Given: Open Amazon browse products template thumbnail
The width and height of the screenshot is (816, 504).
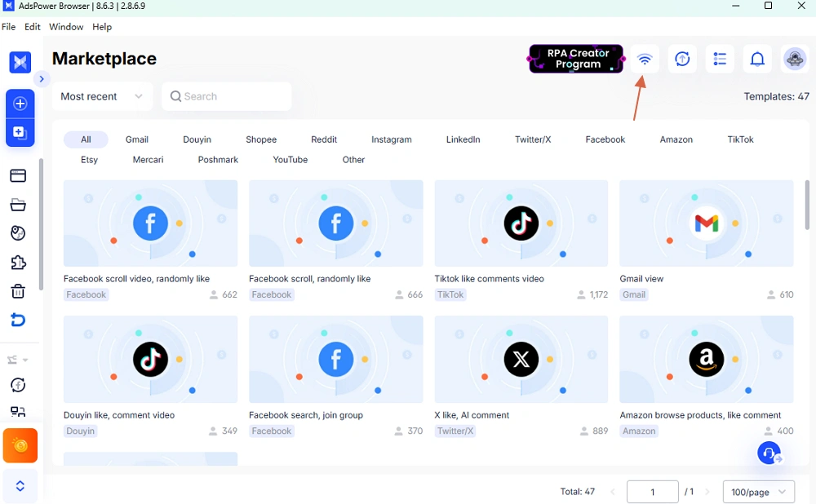Looking at the screenshot, I should coord(707,360).
